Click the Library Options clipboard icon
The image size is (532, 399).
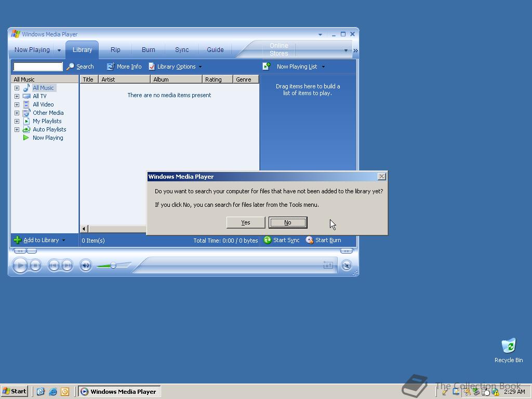152,66
